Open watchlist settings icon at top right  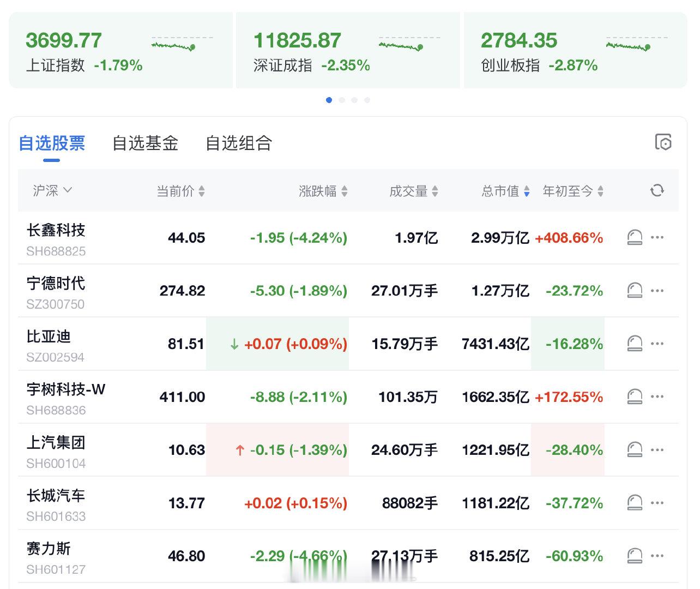pyautogui.click(x=663, y=142)
